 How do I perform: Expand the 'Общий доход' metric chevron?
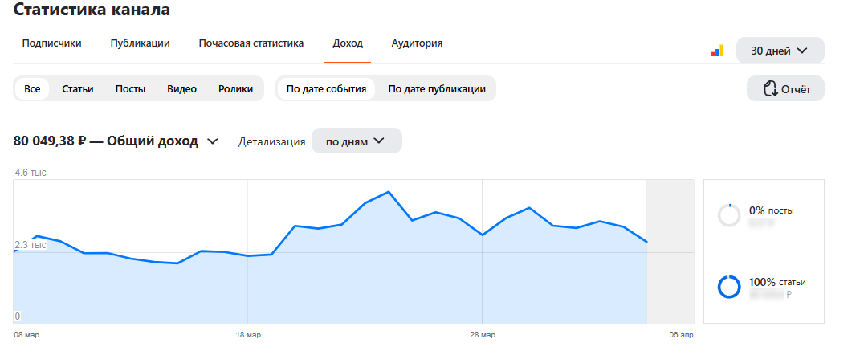(x=213, y=141)
